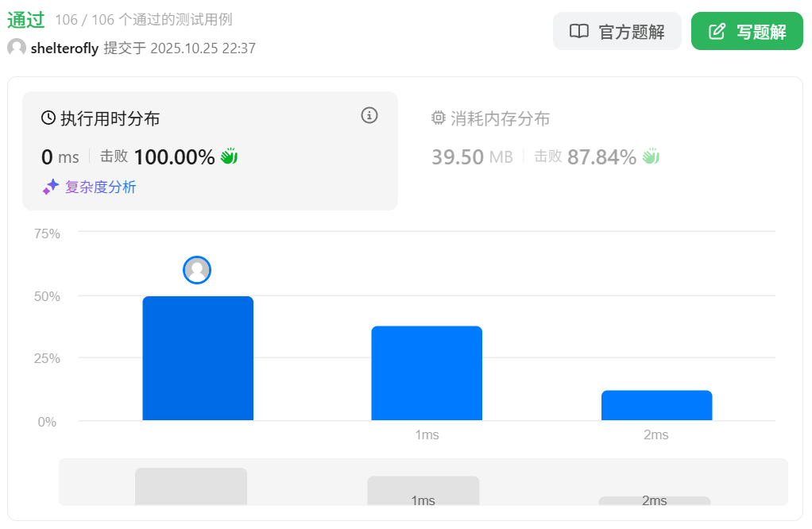
Task: Open the 官方题解 official solution
Action: click(x=617, y=32)
